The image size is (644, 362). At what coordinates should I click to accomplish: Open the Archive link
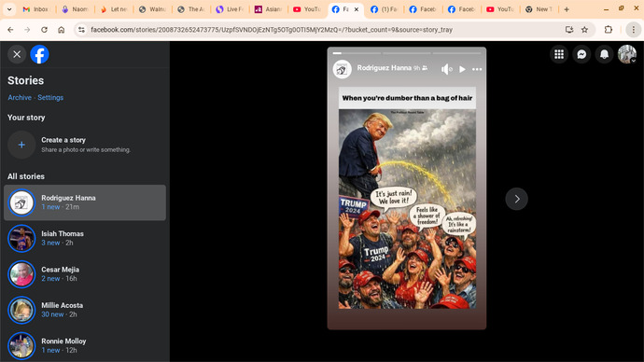pyautogui.click(x=20, y=97)
